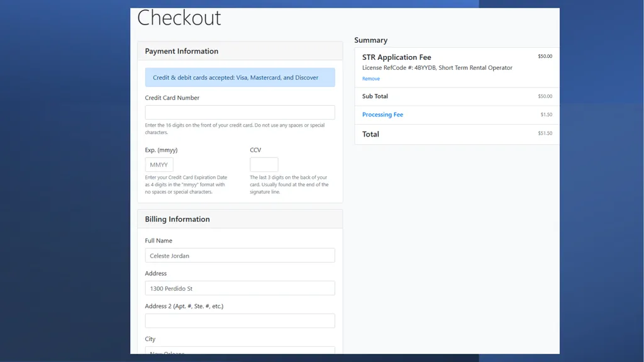Select the Full Name field with Celeste Jordan
Screen dimensions: 644x362
click(x=240, y=256)
